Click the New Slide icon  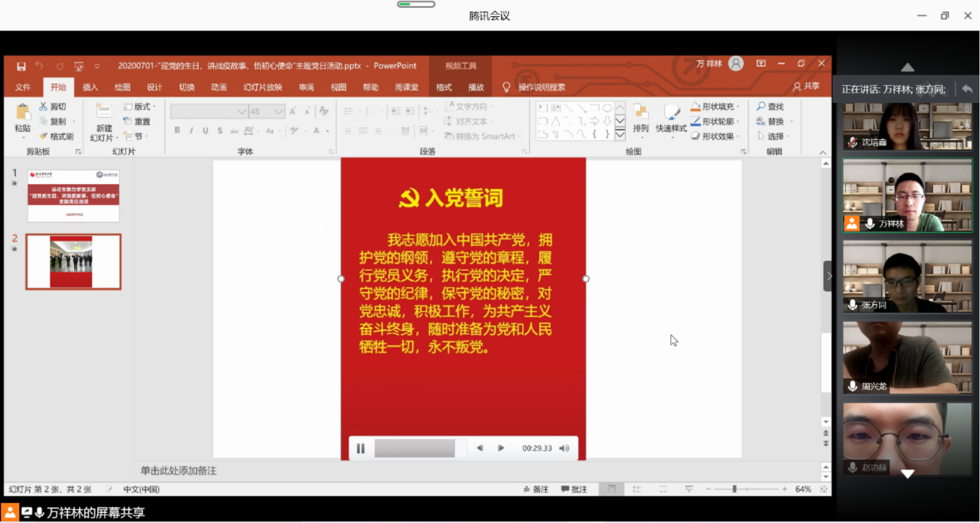tap(104, 113)
